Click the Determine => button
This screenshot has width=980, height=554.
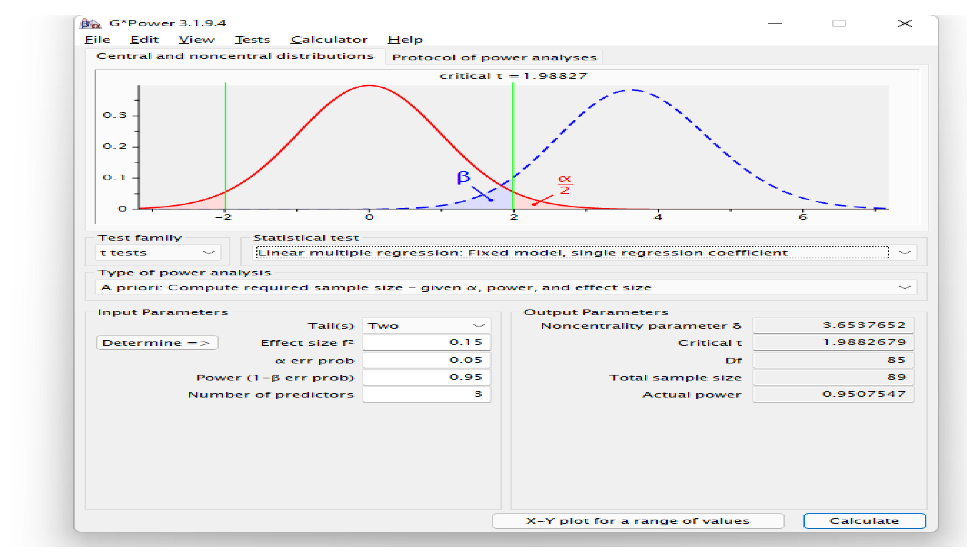point(157,343)
